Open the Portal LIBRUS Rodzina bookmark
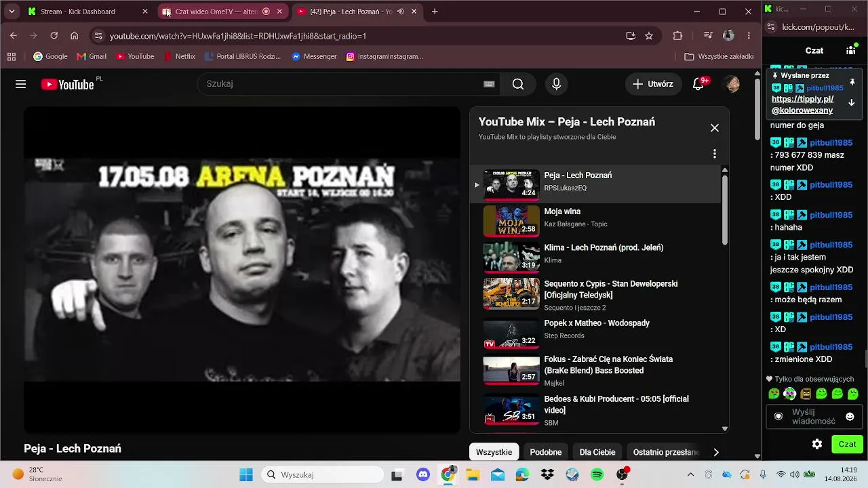Viewport: 868px width, 488px height. (x=242, y=56)
